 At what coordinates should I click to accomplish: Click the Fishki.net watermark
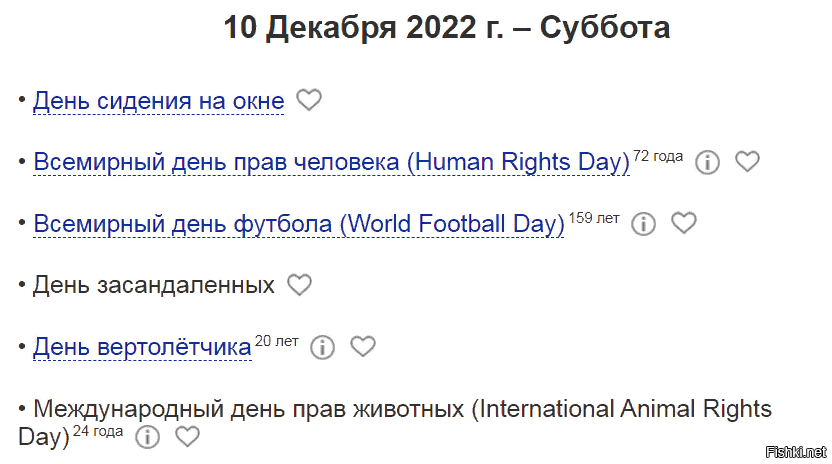pos(794,451)
